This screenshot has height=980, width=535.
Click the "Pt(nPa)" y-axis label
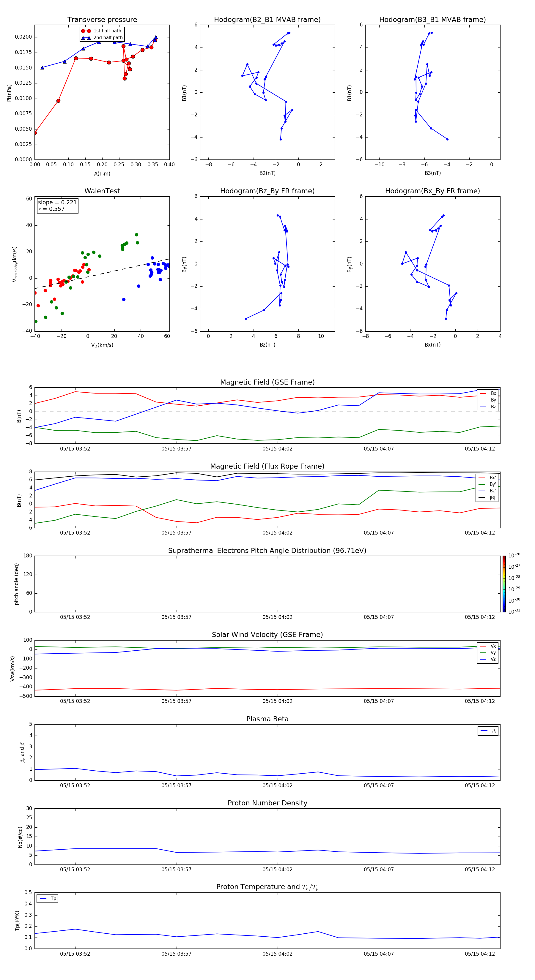pyautogui.click(x=9, y=92)
